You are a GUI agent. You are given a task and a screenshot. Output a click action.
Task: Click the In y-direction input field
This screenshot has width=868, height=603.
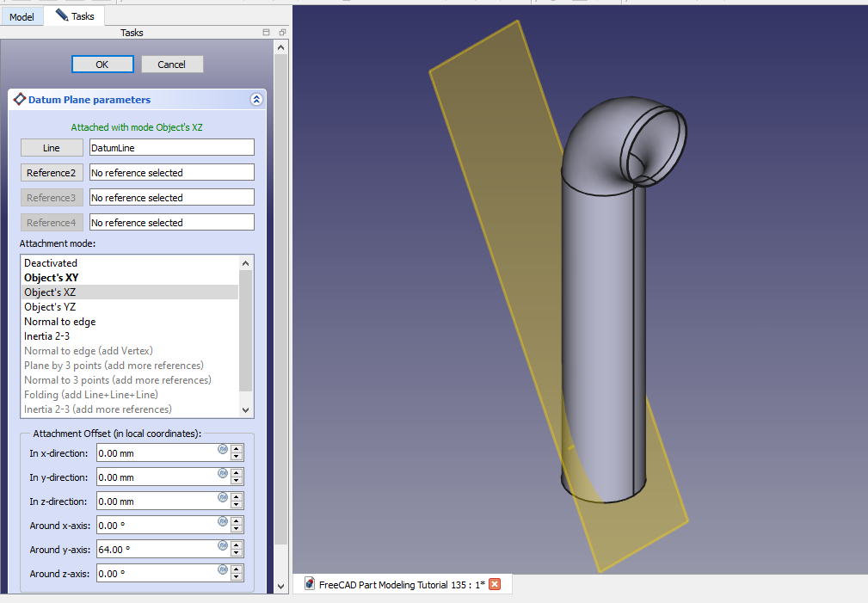155,477
